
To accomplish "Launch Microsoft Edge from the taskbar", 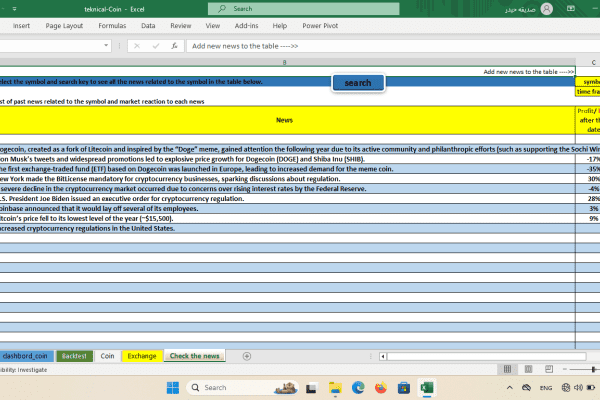I will (358, 388).
